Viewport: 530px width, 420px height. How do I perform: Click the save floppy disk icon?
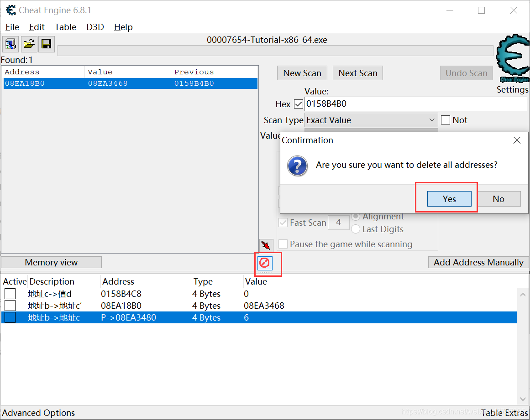tap(46, 44)
